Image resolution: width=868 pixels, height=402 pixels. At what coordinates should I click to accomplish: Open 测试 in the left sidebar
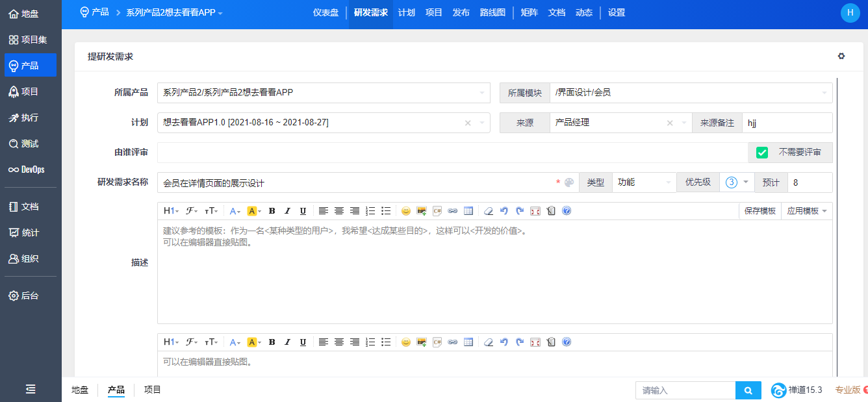pyautogui.click(x=30, y=144)
